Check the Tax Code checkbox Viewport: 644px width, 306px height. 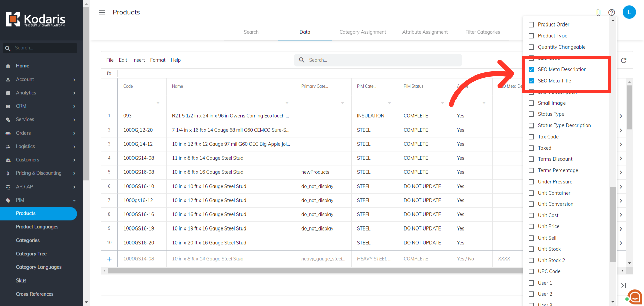(x=531, y=137)
